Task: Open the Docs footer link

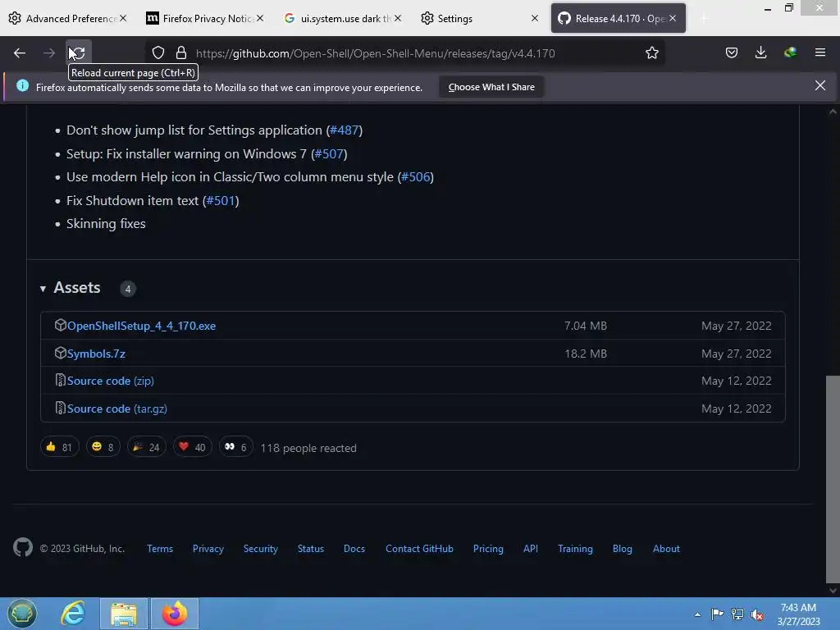Action: click(354, 549)
